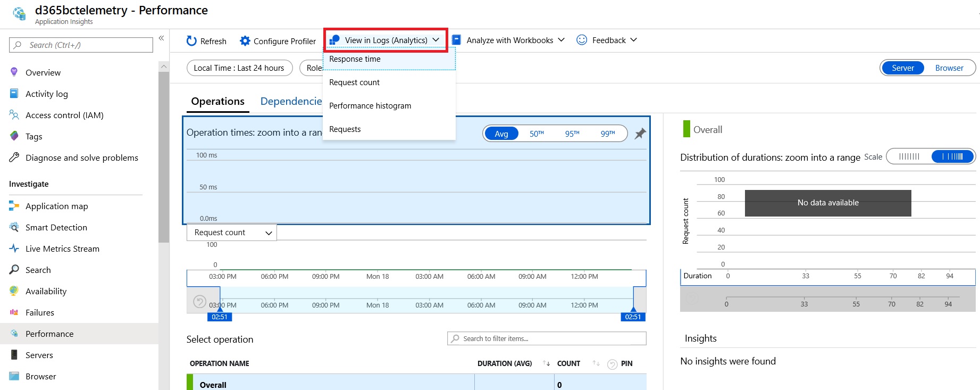Select Request count from Logs menu
The width and height of the screenshot is (980, 390).
pyautogui.click(x=389, y=82)
